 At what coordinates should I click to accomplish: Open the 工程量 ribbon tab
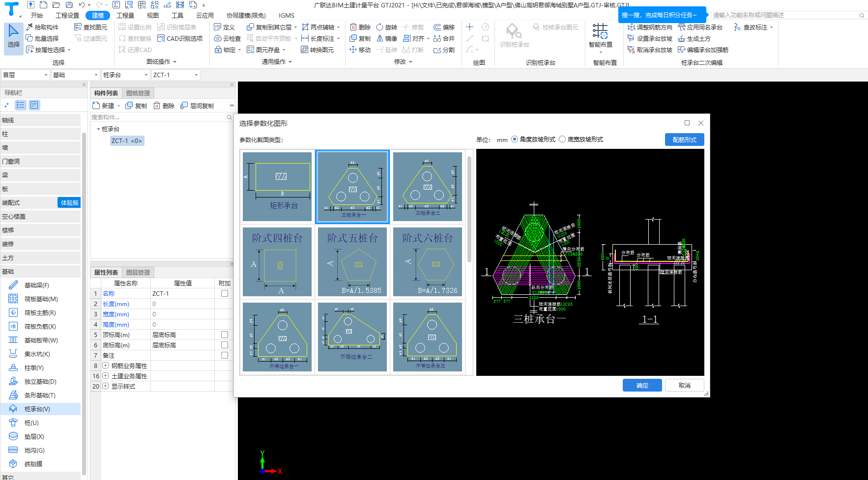[125, 15]
